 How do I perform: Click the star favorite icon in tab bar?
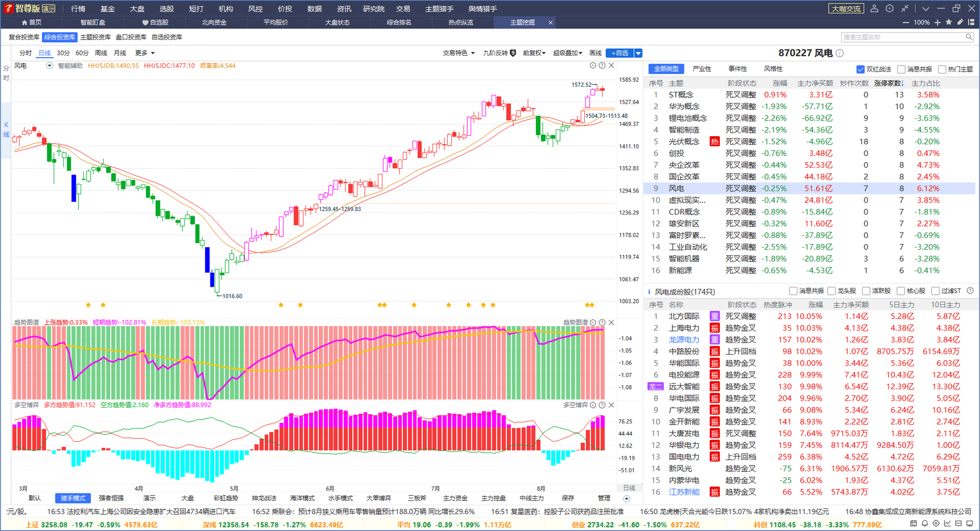(949, 22)
